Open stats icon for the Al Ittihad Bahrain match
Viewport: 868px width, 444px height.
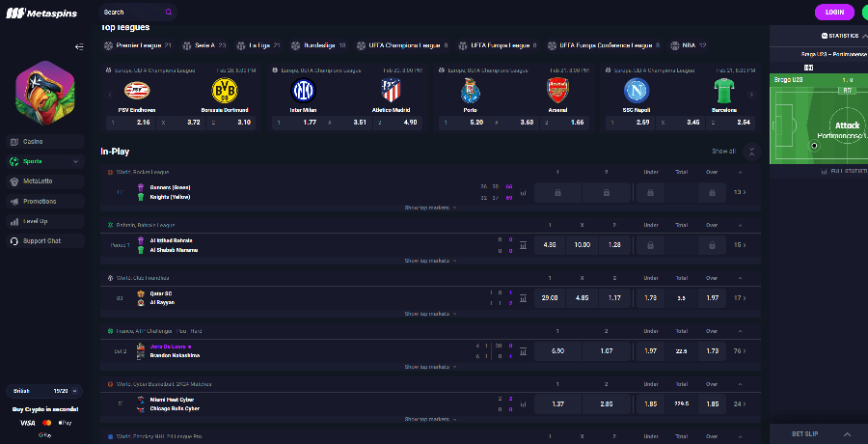click(x=524, y=245)
